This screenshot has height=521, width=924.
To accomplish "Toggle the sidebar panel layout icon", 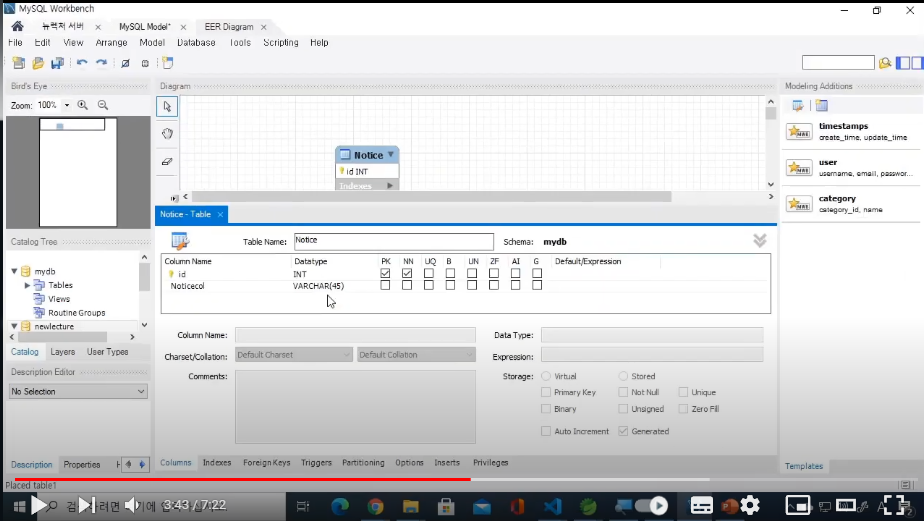I will (903, 63).
